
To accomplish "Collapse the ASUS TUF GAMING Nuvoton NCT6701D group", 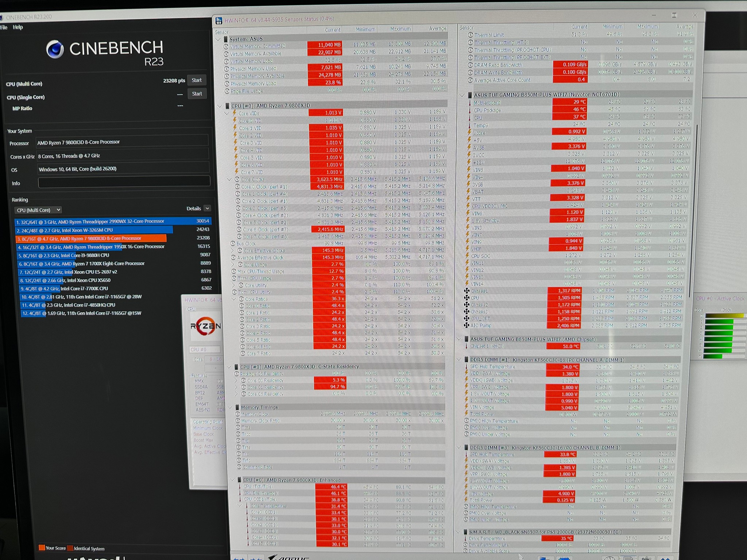I will click(x=462, y=95).
